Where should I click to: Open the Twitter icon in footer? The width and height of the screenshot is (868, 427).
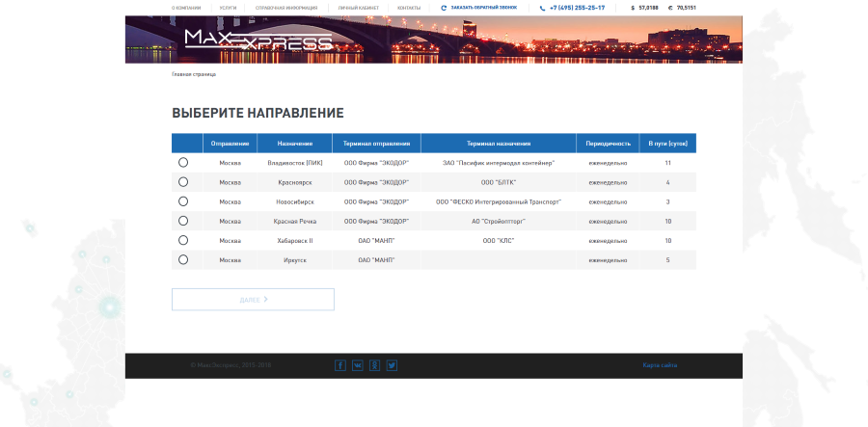393,365
